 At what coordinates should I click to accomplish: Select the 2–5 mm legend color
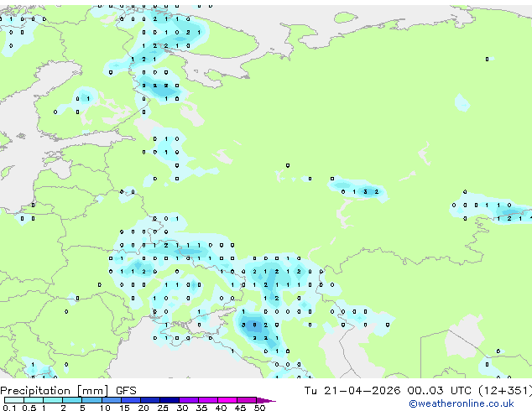(72, 400)
